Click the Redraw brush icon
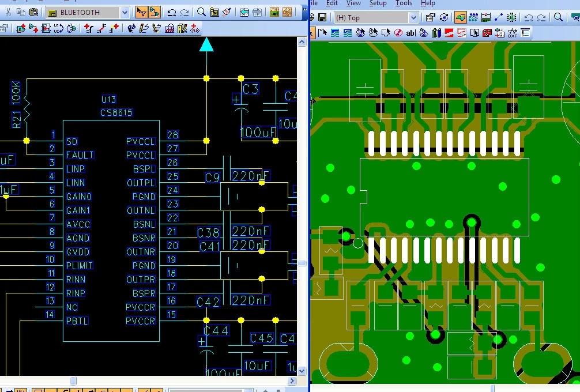 pos(228,12)
